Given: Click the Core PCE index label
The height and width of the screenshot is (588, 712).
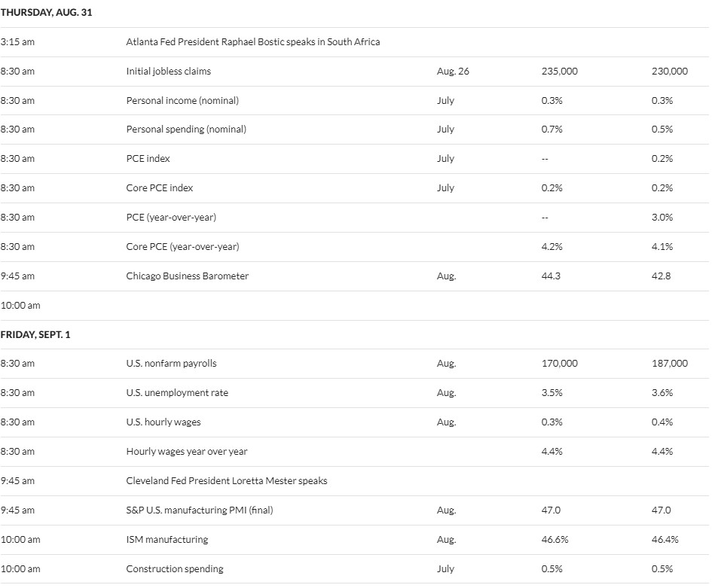Looking at the screenshot, I should (159, 188).
